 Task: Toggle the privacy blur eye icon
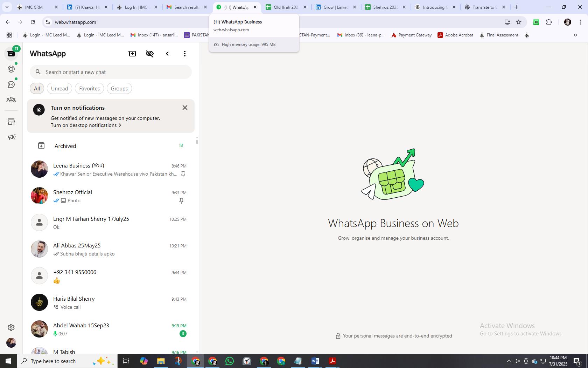[150, 54]
